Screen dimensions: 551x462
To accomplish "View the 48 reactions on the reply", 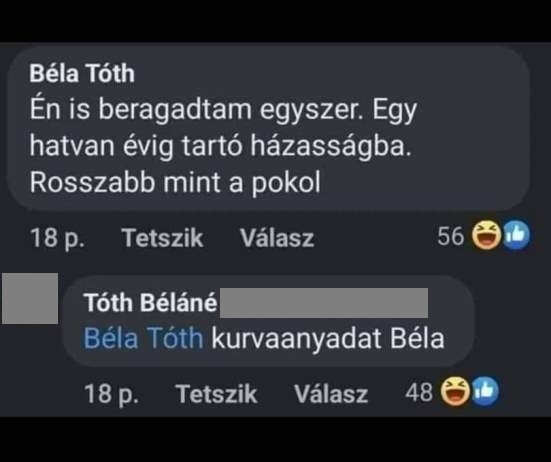I will tap(419, 392).
